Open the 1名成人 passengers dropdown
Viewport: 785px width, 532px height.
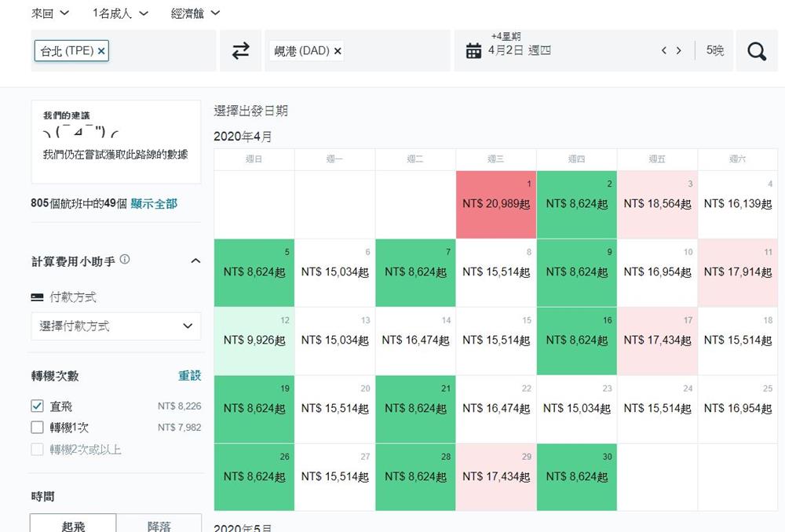[122, 13]
